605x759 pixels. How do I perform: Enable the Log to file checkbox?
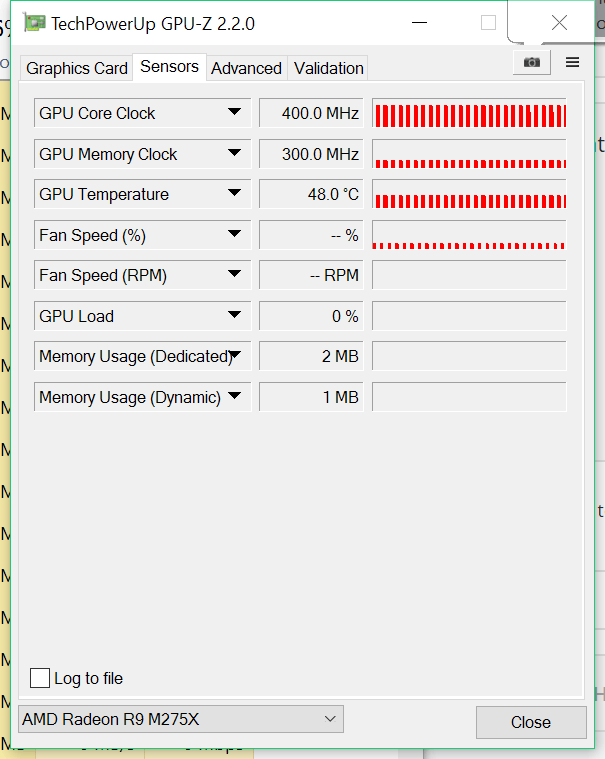40,678
